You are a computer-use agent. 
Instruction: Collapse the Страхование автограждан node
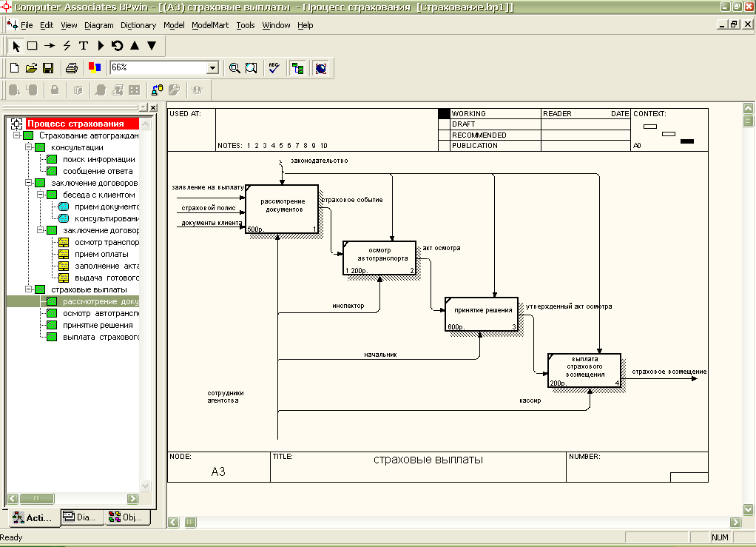pos(17,135)
